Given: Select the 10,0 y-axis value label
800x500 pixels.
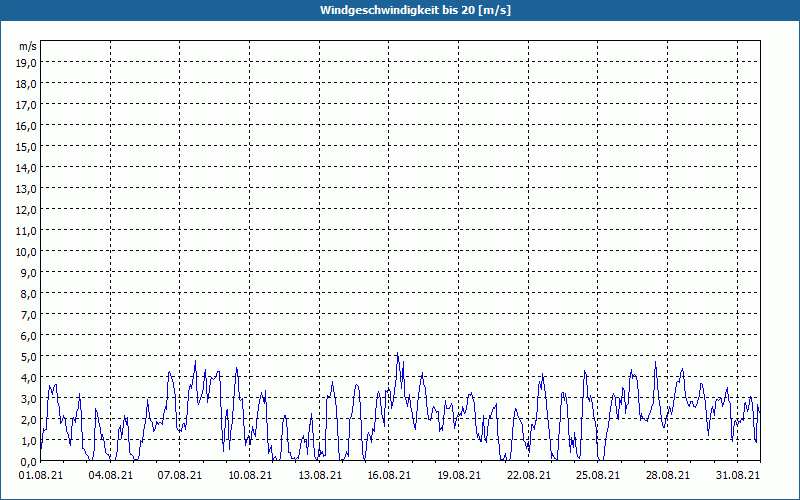Looking at the screenshot, I should (x=27, y=251).
